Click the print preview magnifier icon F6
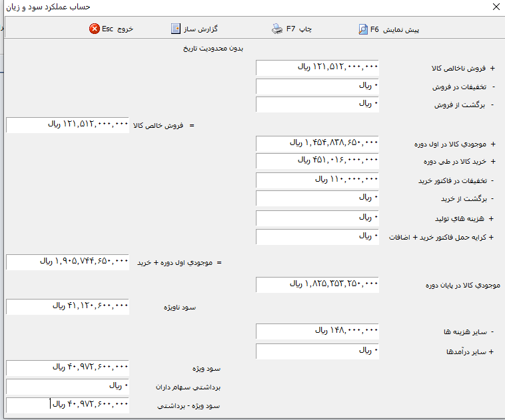Image resolution: width=505 pixels, height=420 pixels. point(363,29)
